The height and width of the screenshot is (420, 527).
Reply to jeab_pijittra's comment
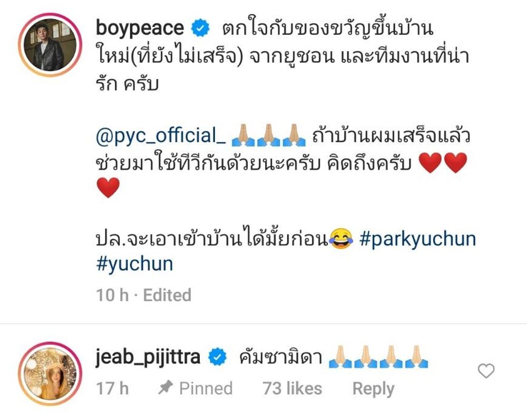click(x=373, y=389)
